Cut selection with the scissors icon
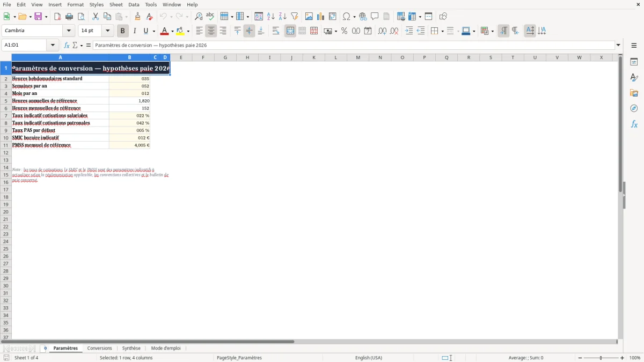 96,17
